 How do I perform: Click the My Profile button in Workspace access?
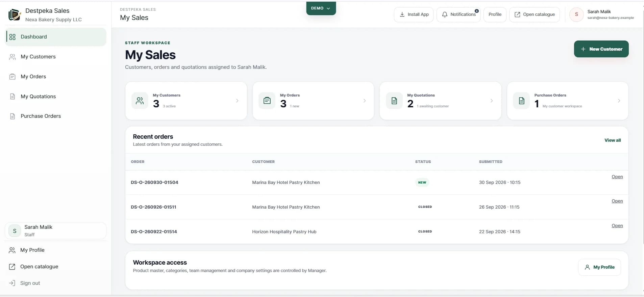599,267
